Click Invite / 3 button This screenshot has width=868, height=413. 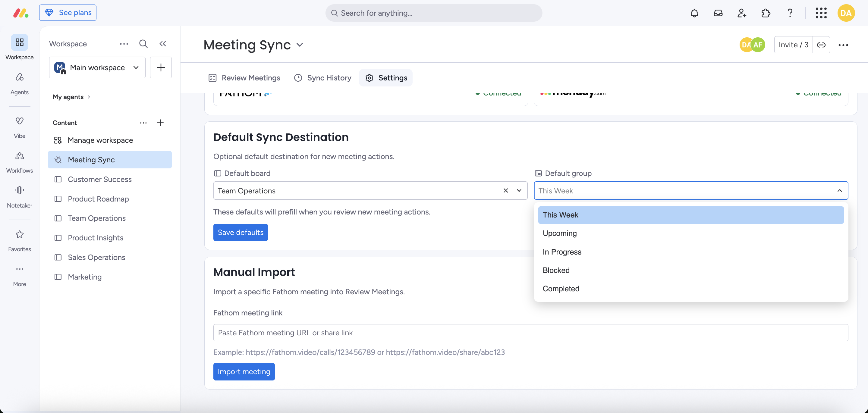tap(793, 45)
